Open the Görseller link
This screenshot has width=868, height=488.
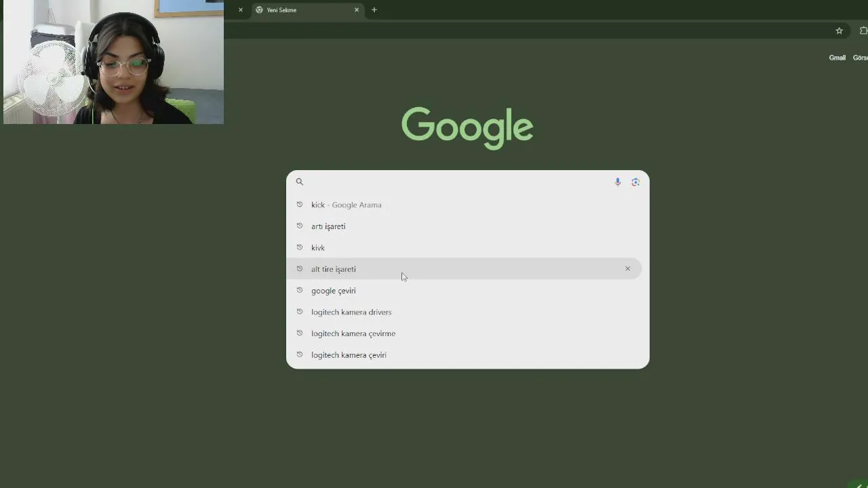click(x=860, y=58)
